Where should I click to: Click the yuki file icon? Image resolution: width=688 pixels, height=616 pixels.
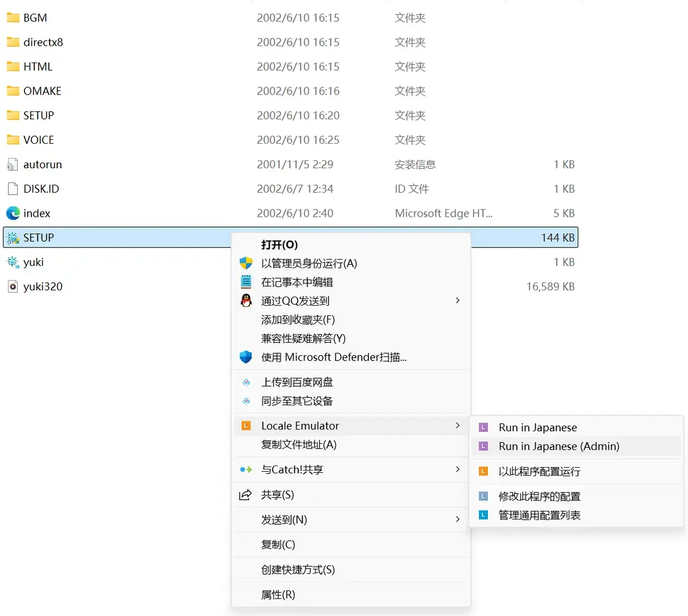[13, 262]
